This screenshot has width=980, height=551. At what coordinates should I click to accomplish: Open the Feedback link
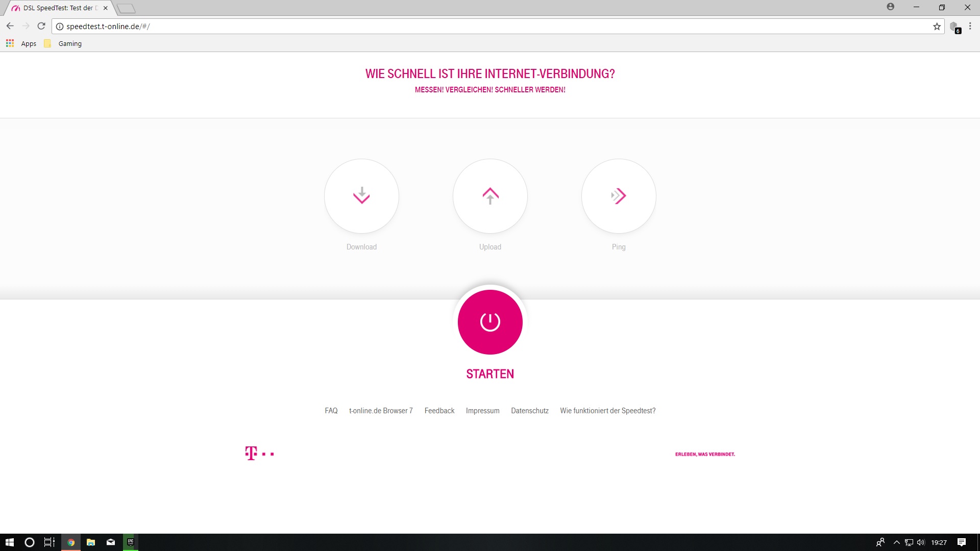click(x=439, y=411)
